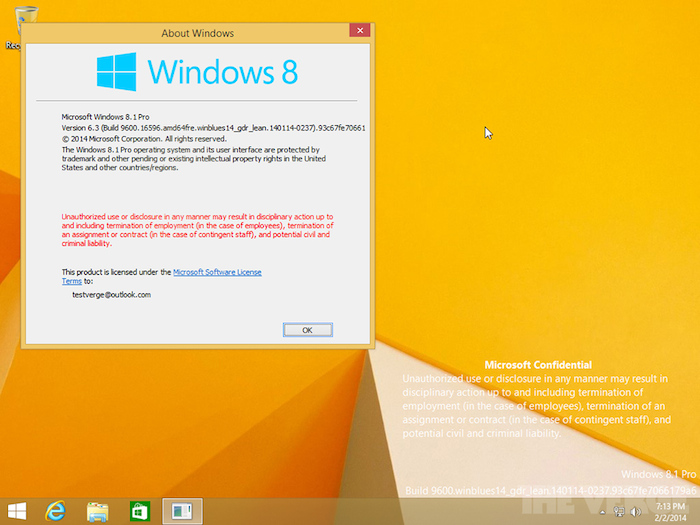Open the Start menu Windows button
Viewport: 700px width, 525px height.
pos(17,511)
